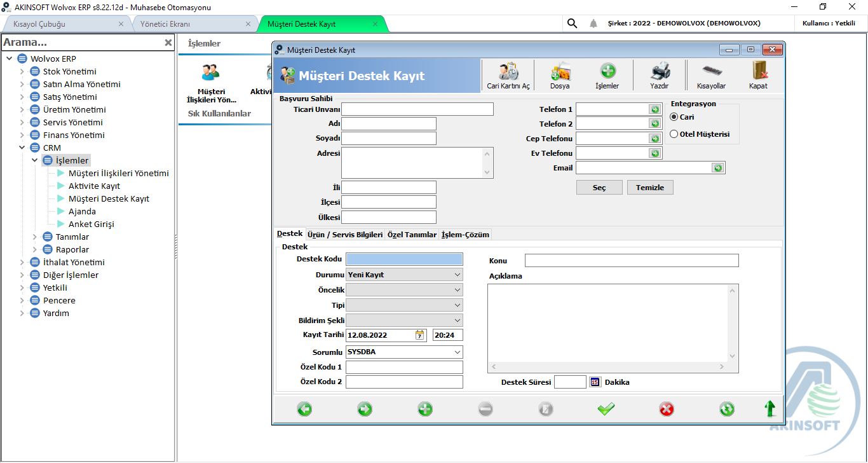Open the Tipi dropdown
This screenshot has height=463, width=868.
pyautogui.click(x=458, y=305)
